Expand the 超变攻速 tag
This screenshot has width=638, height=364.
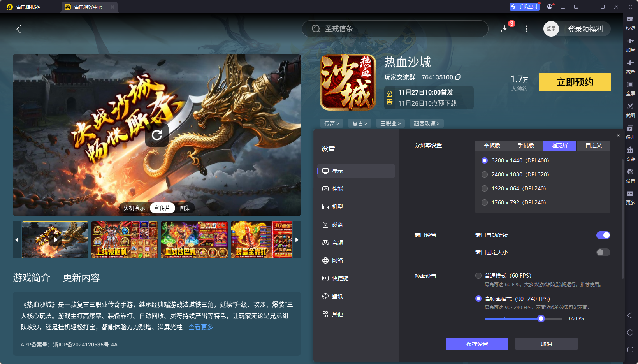[426, 123]
